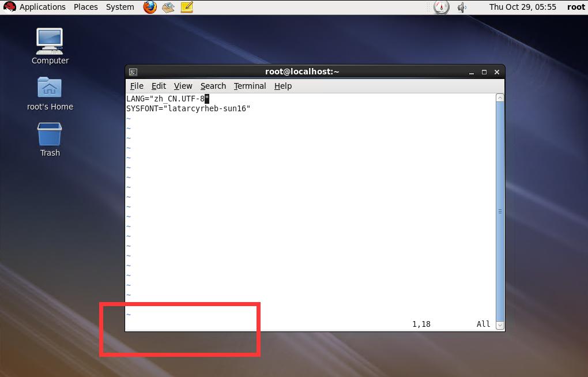Screen dimensions: 588x377
Task: Select the Computer desktop icon
Action: [x=50, y=46]
